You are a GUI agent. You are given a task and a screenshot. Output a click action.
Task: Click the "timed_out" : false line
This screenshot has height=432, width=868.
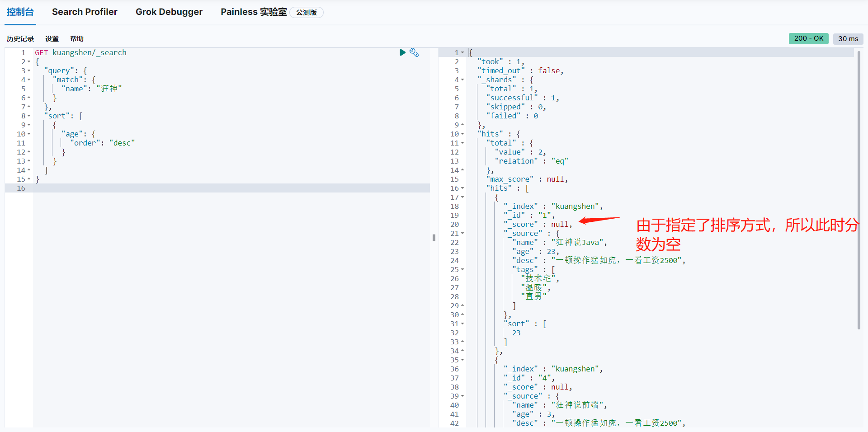pyautogui.click(x=520, y=70)
